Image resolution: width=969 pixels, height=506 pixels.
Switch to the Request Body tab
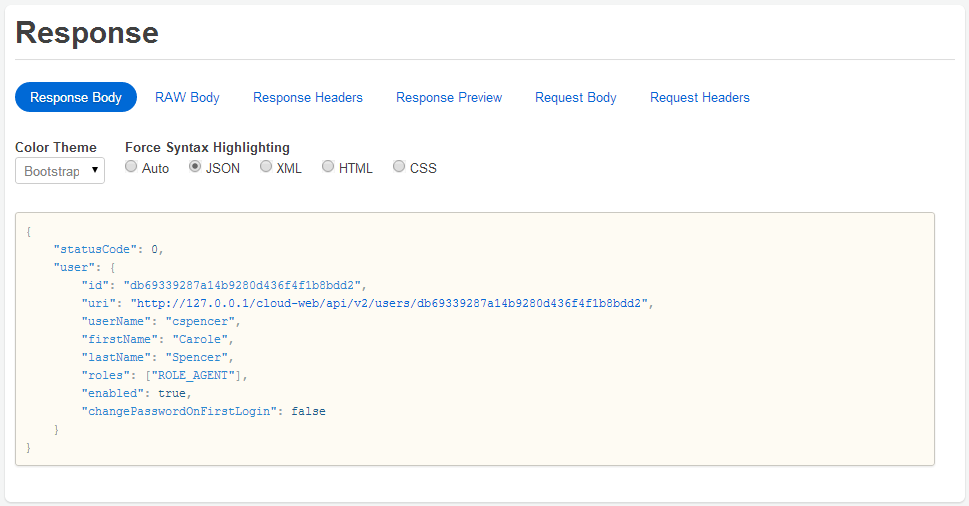pos(576,97)
